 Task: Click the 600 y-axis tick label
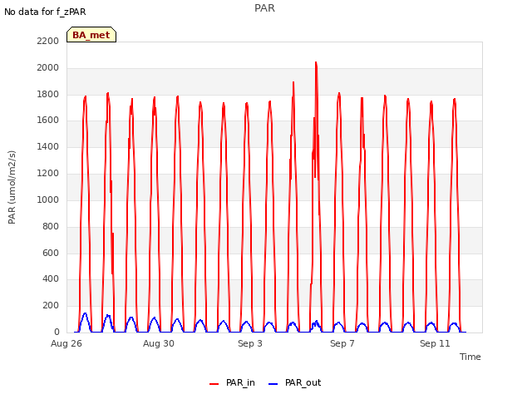[51, 253]
